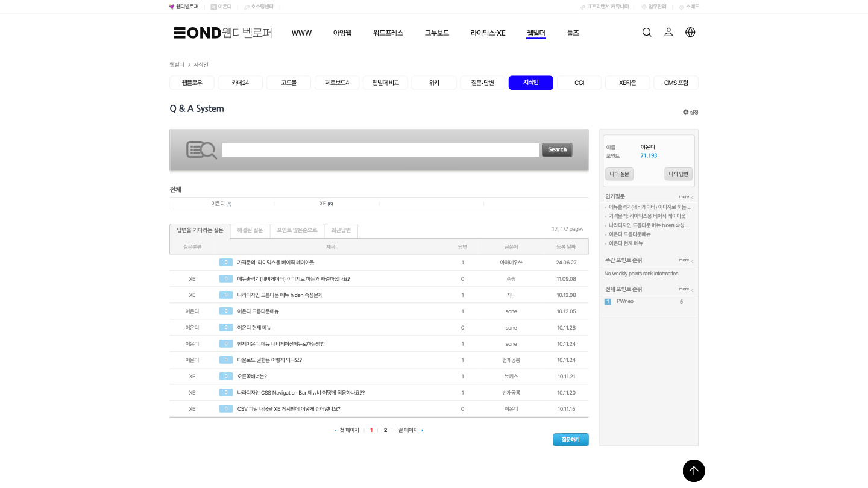This screenshot has width=868, height=488.
Task: Open 지식인 breadcrumb link
Action: click(x=201, y=64)
